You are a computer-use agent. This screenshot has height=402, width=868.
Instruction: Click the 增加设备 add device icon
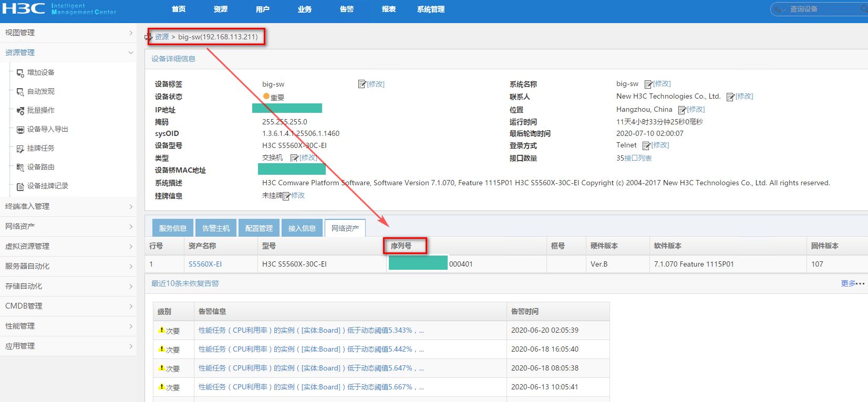[x=20, y=73]
